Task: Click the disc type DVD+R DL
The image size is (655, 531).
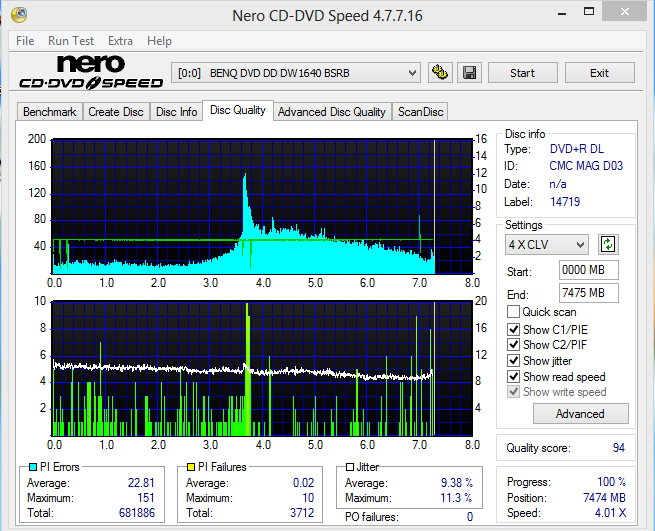Action: coord(576,149)
